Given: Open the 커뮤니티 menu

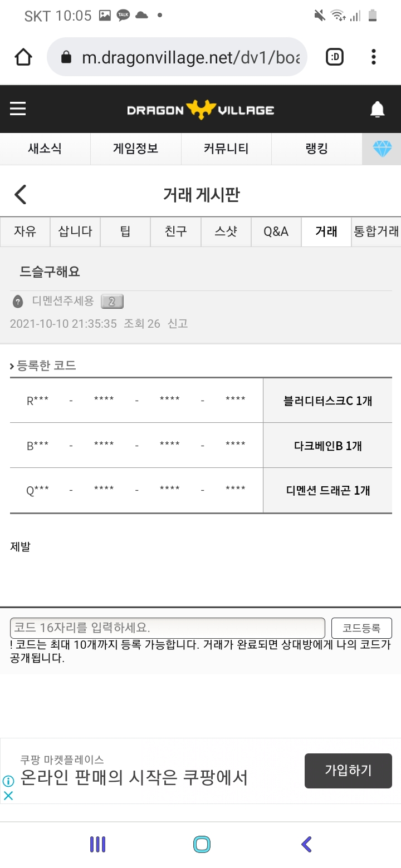Looking at the screenshot, I should pyautogui.click(x=226, y=149).
